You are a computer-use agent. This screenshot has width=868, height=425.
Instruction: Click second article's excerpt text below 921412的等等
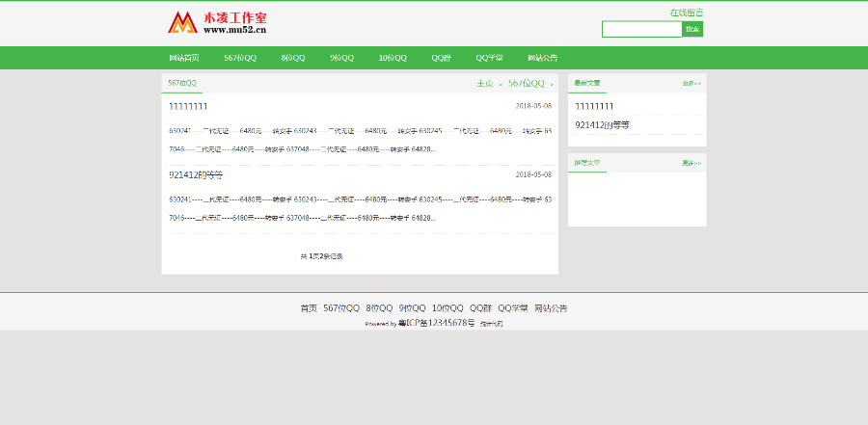360,208
